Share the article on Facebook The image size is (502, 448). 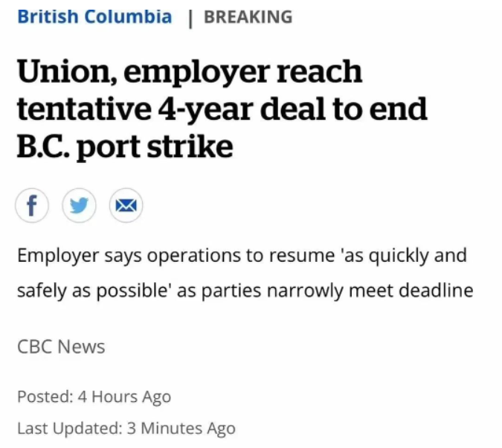point(32,205)
